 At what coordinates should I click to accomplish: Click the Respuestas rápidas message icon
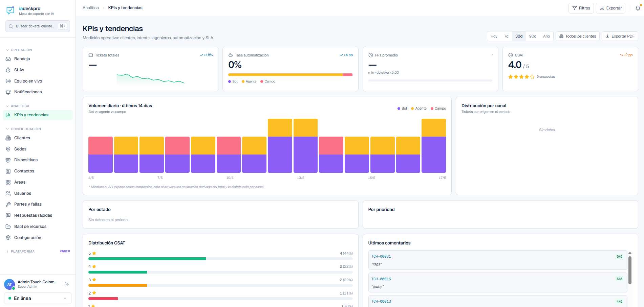[x=8, y=215]
